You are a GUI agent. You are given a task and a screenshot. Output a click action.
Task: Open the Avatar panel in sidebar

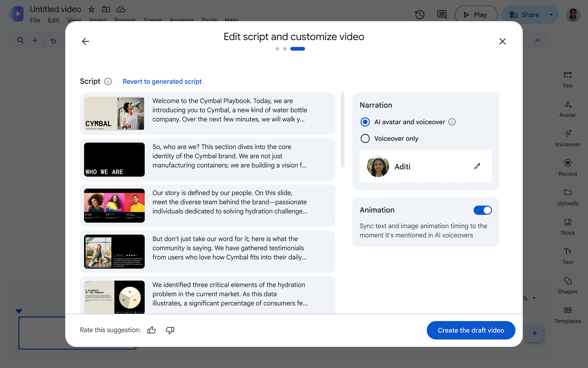567,109
